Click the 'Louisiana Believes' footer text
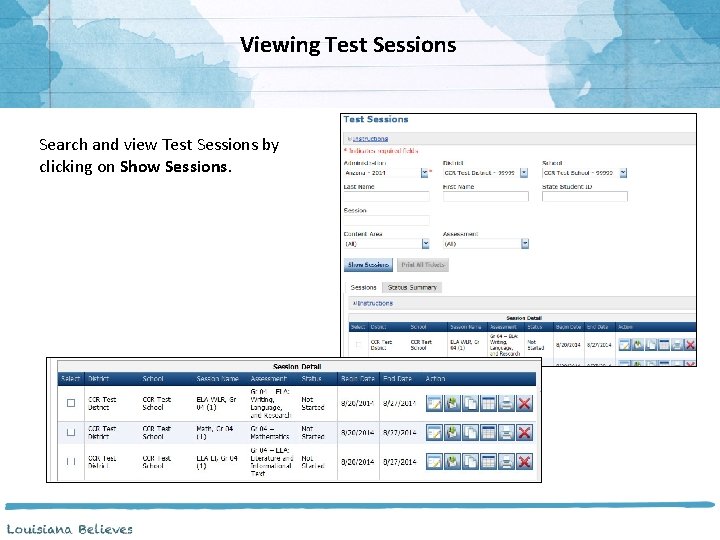Image resolution: width=720 pixels, height=540 pixels. (70, 529)
